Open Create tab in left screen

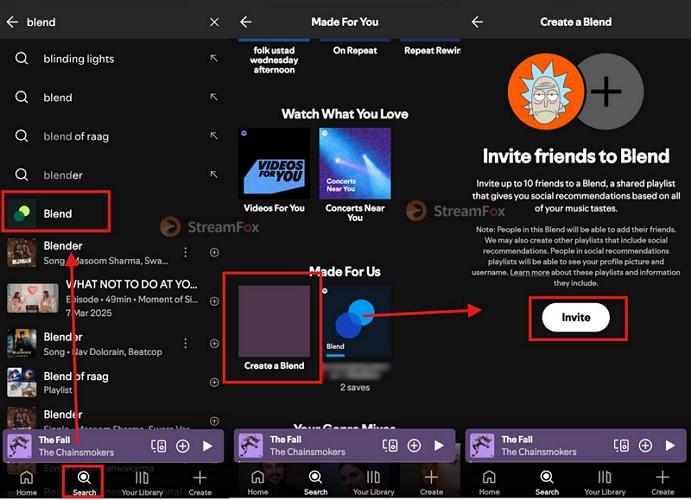coord(200,482)
